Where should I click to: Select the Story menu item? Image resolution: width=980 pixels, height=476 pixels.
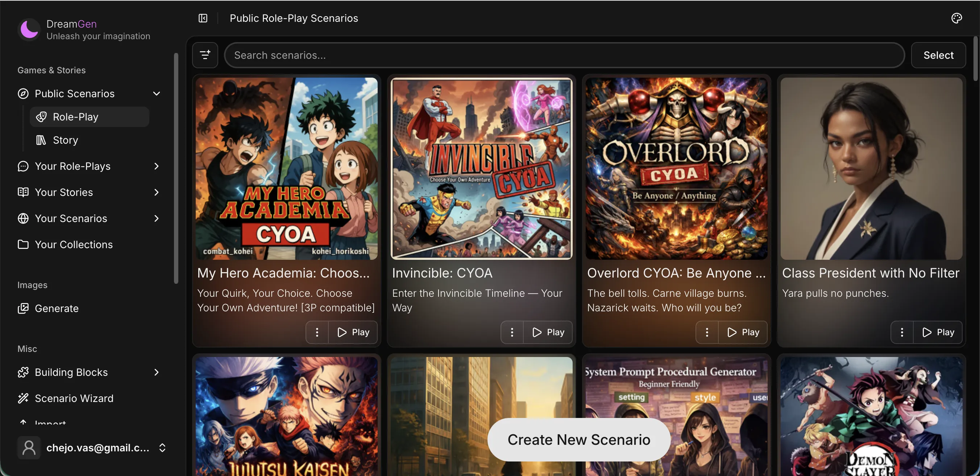(x=90, y=140)
